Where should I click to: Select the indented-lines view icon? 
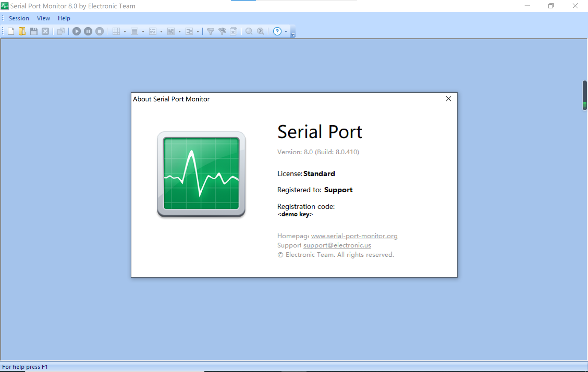point(189,31)
